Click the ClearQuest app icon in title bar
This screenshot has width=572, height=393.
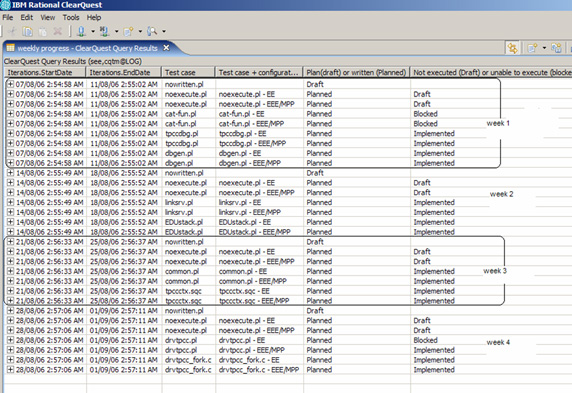click(x=5, y=5)
